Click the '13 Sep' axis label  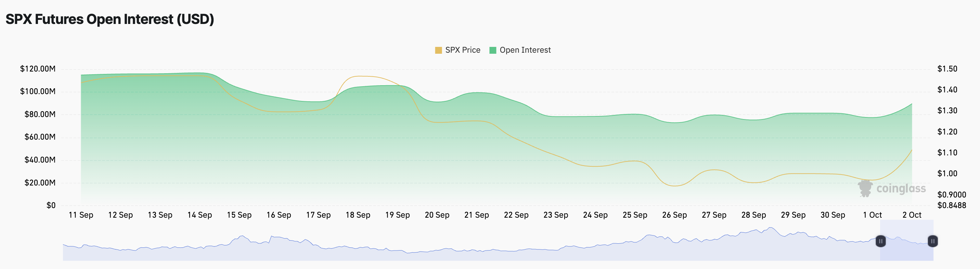click(160, 215)
